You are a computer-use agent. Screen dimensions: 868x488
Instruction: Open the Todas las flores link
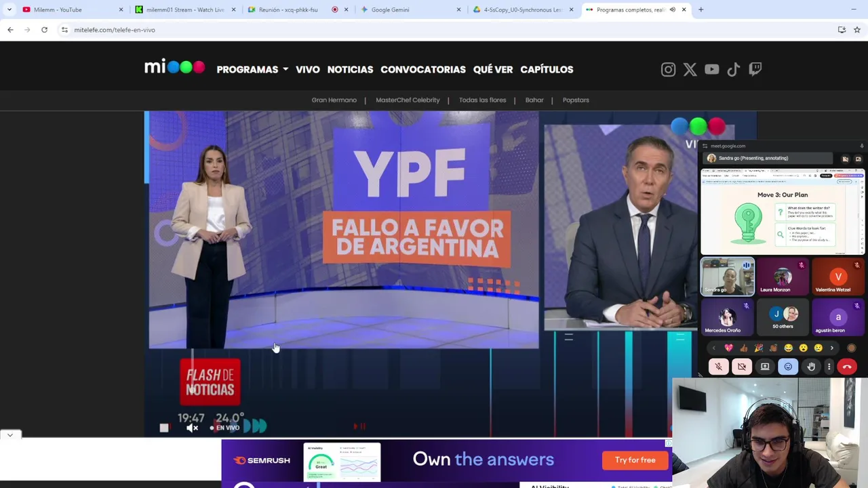482,100
